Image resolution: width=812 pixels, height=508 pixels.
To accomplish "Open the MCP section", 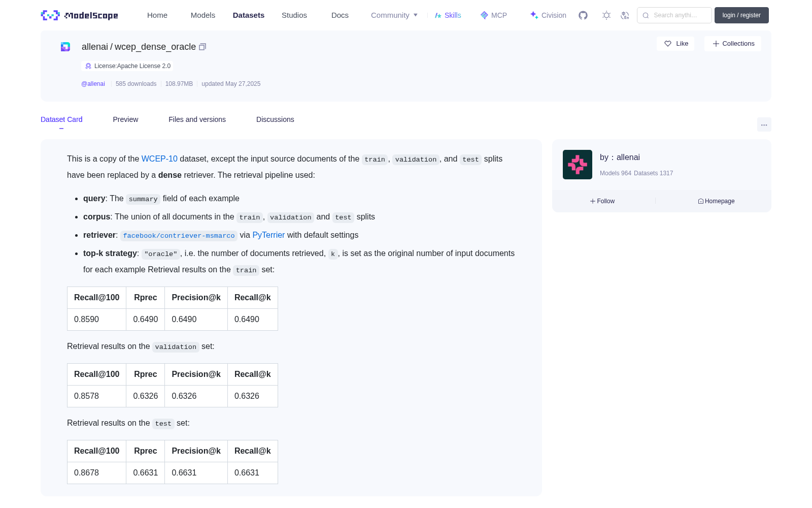I will tap(494, 15).
